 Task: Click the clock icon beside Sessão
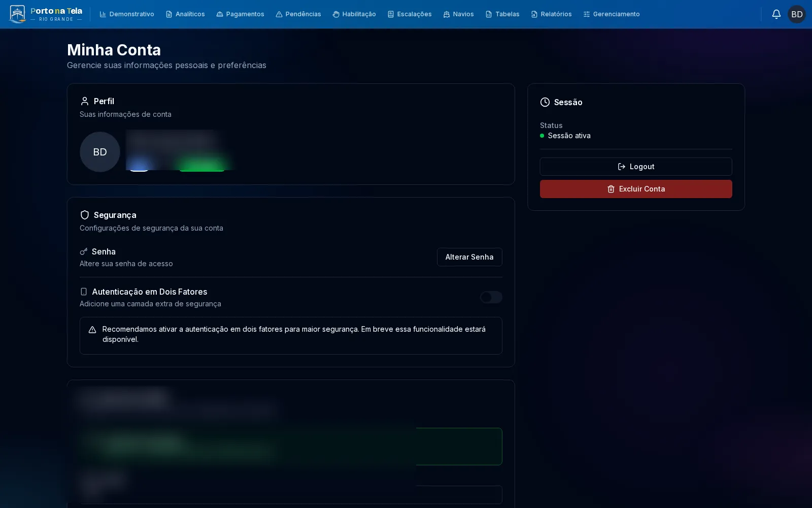[x=545, y=102]
